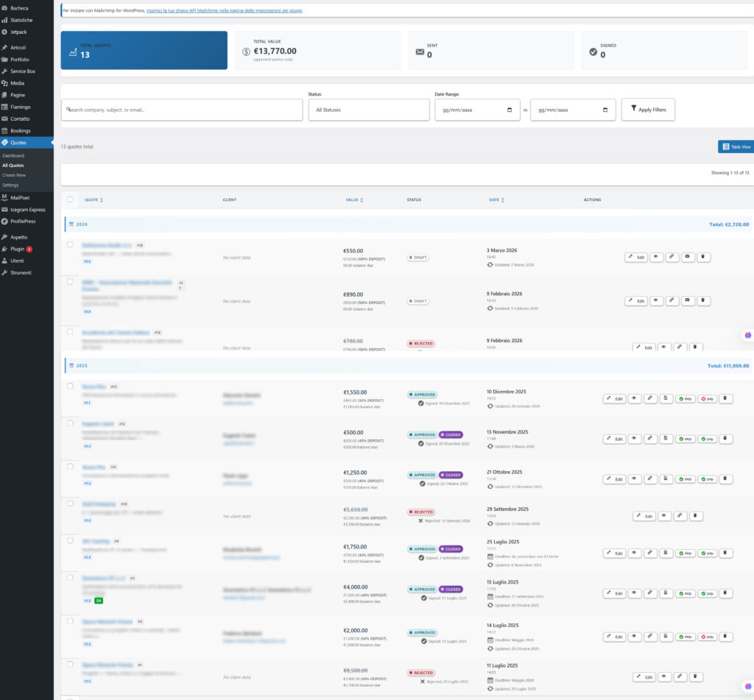Edit the 10 Dicembre 2025 quote
754x700 pixels.
tap(615, 399)
